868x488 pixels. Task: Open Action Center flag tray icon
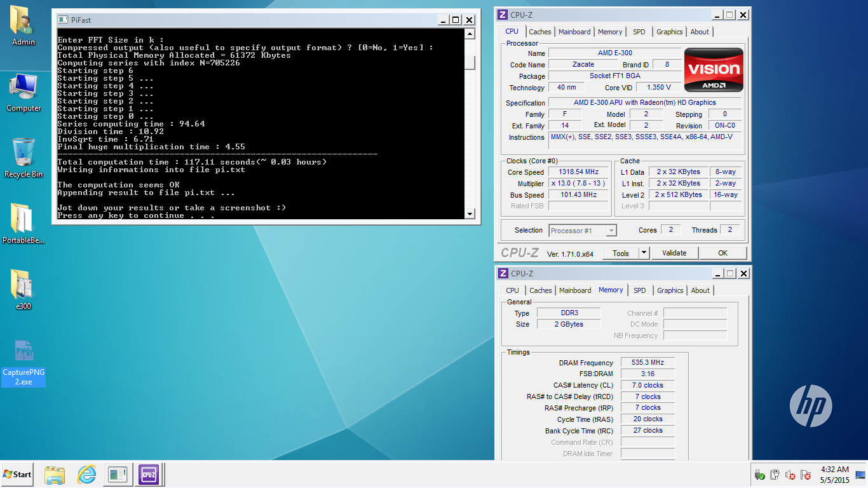806,475
